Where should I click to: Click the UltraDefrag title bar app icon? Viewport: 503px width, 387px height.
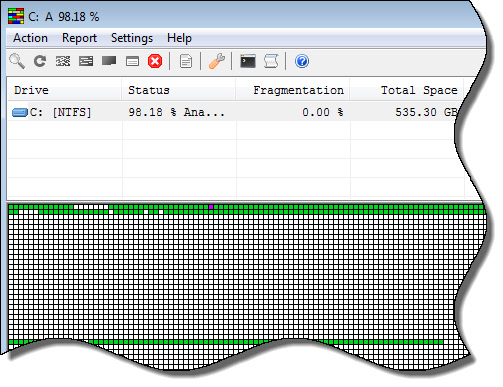pyautogui.click(x=16, y=16)
